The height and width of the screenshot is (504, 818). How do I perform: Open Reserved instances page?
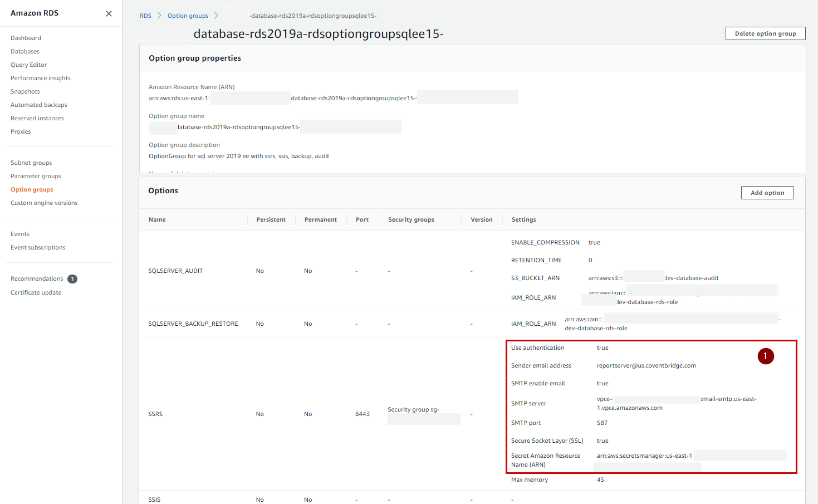point(37,118)
